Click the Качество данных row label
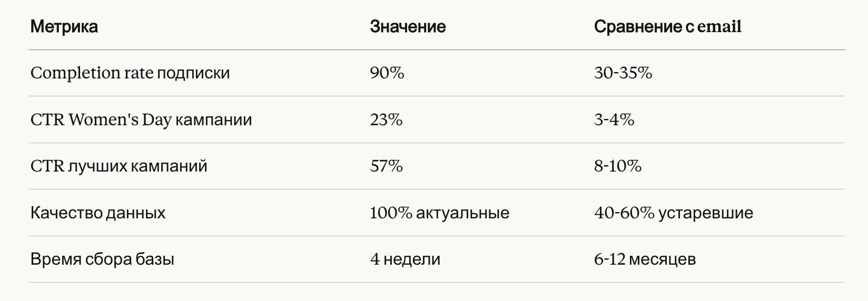The image size is (868, 301). tap(98, 213)
